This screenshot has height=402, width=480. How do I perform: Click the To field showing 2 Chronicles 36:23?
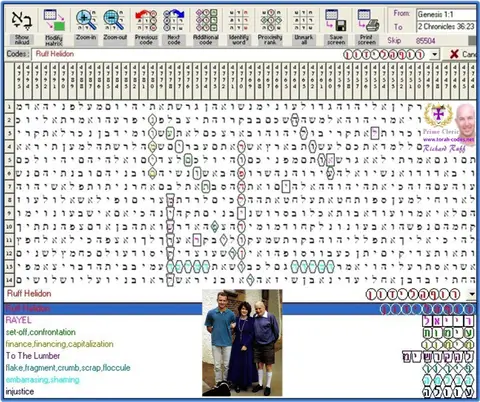tap(446, 26)
